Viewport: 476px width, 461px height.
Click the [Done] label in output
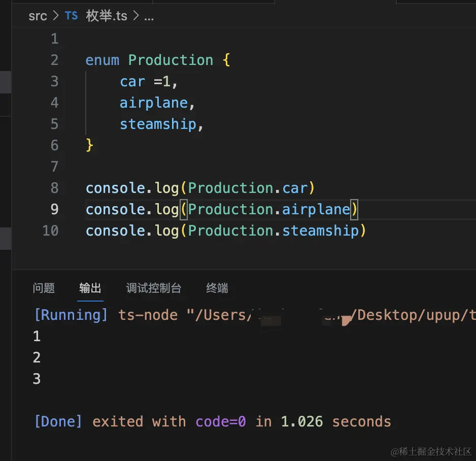coord(58,421)
